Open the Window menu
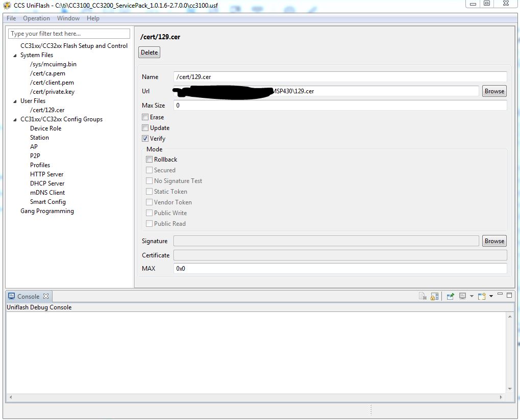520x420 pixels. click(x=68, y=18)
